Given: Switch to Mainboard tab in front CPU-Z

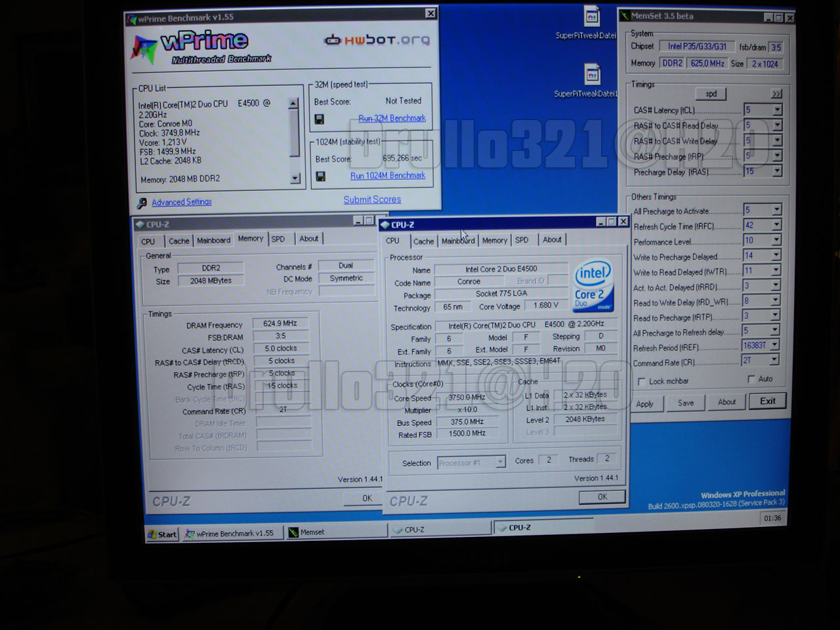Looking at the screenshot, I should 458,241.
